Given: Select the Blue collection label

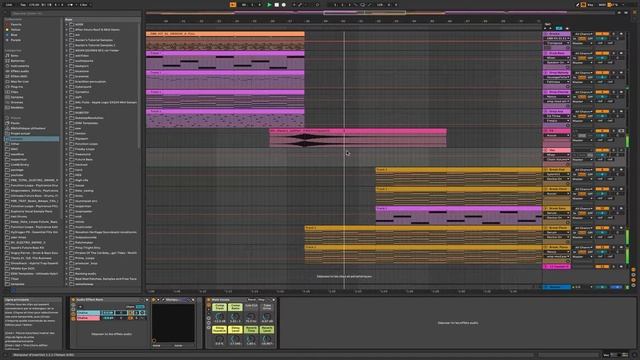Looking at the screenshot, I should pyautogui.click(x=14, y=35).
